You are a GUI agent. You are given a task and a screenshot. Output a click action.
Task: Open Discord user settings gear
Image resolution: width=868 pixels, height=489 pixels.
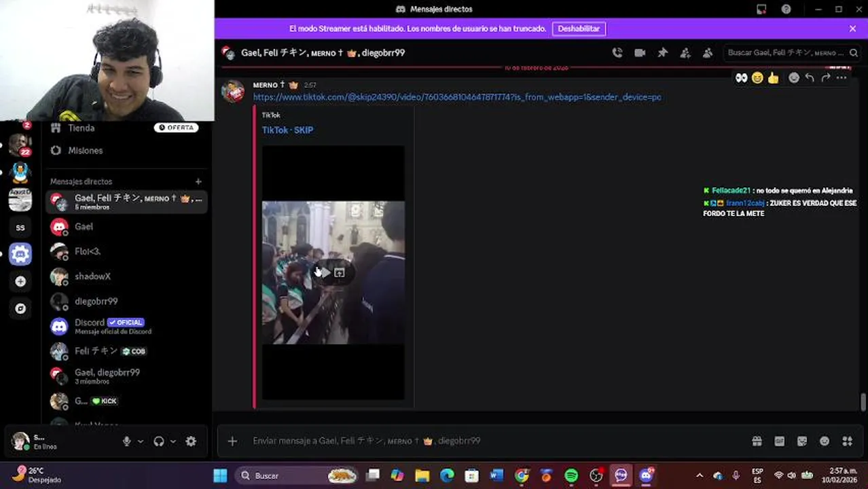point(191,441)
